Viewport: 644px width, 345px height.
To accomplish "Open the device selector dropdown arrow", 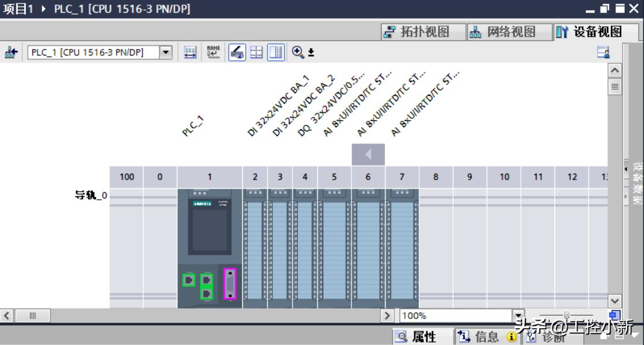I will pyautogui.click(x=166, y=52).
